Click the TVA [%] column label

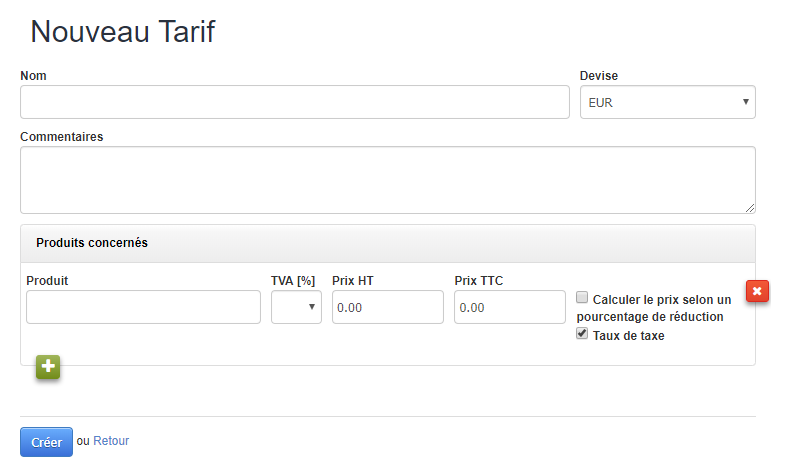tap(293, 281)
